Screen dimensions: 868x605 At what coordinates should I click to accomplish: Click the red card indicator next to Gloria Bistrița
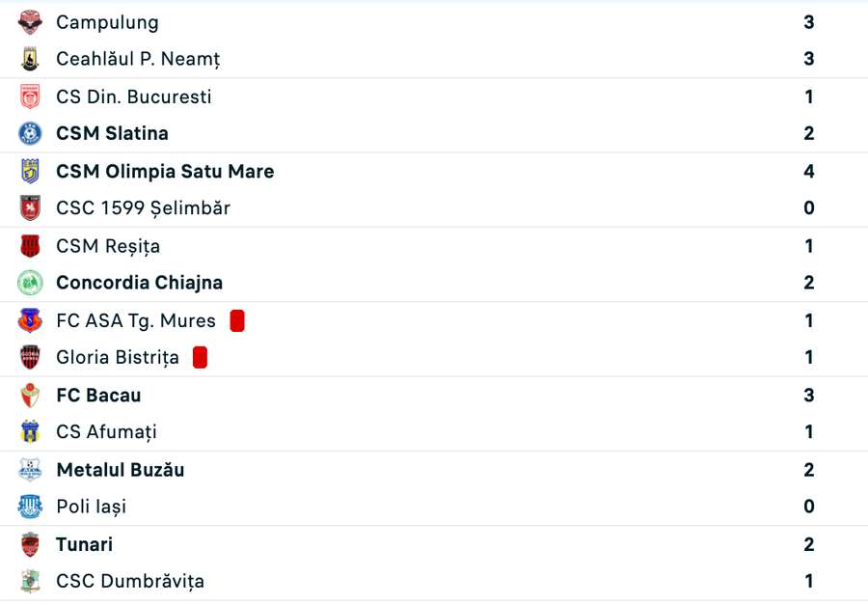point(200,357)
